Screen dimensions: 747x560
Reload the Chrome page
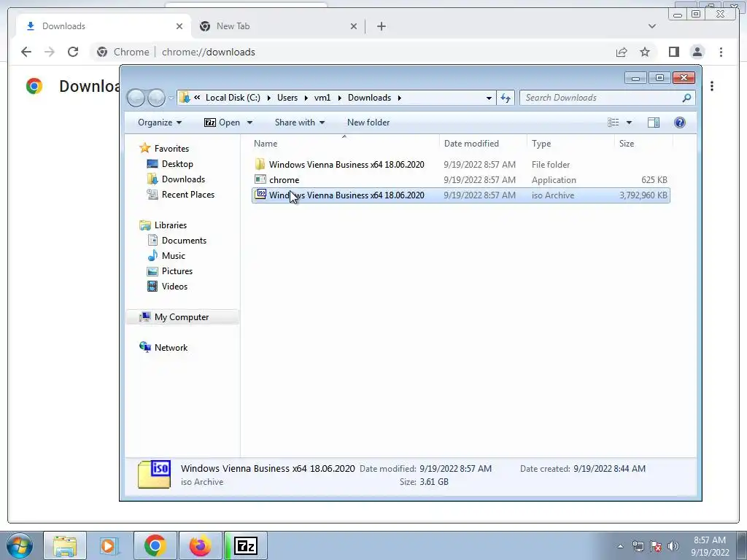pos(73,52)
